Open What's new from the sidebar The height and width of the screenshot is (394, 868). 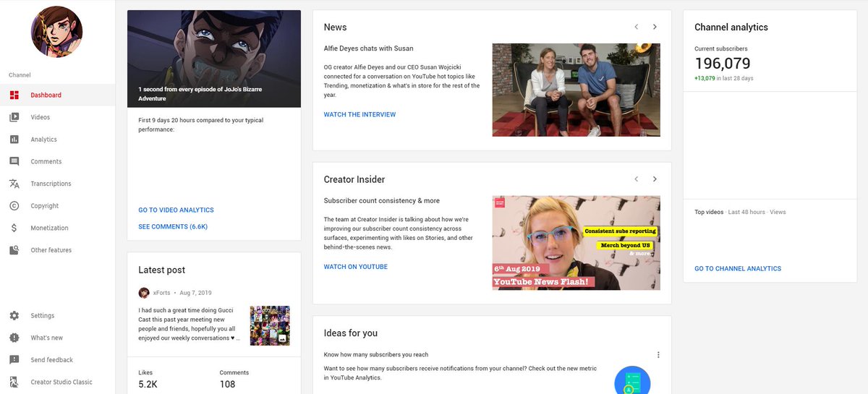click(x=57, y=338)
